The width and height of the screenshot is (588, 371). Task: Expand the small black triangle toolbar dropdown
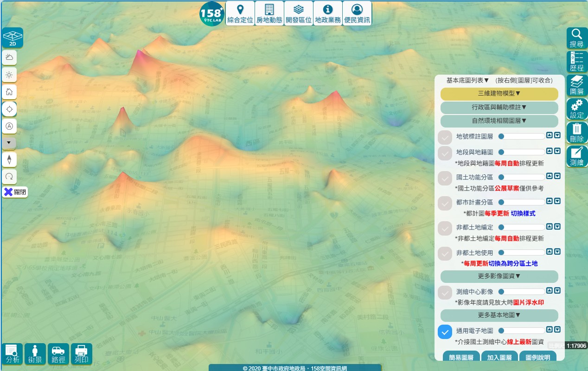click(x=9, y=143)
